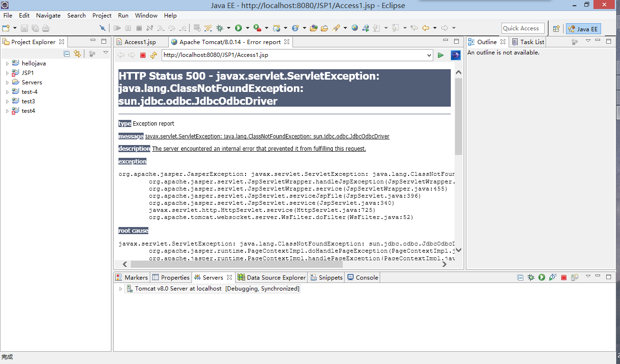Click the Print toolbar icon

[x=46, y=28]
